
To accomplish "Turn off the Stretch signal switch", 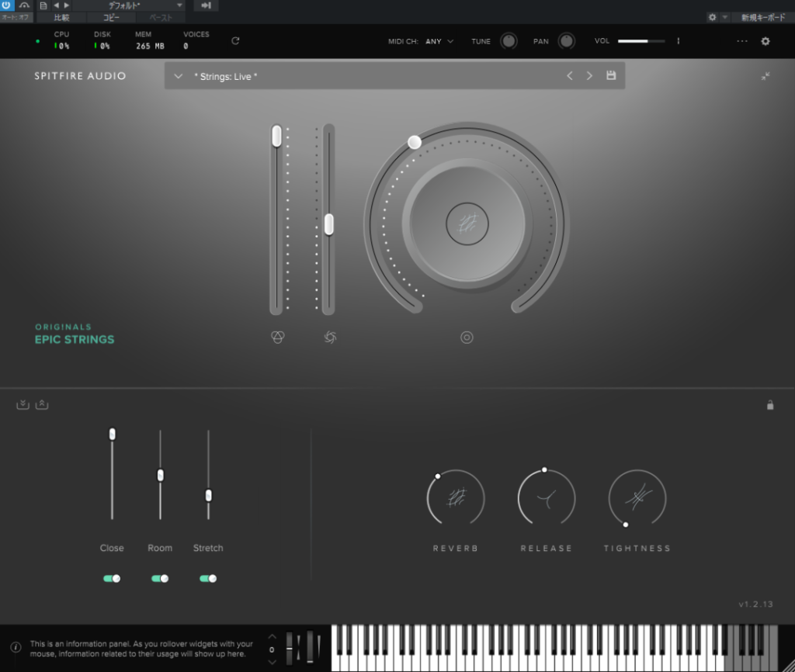I will [208, 578].
